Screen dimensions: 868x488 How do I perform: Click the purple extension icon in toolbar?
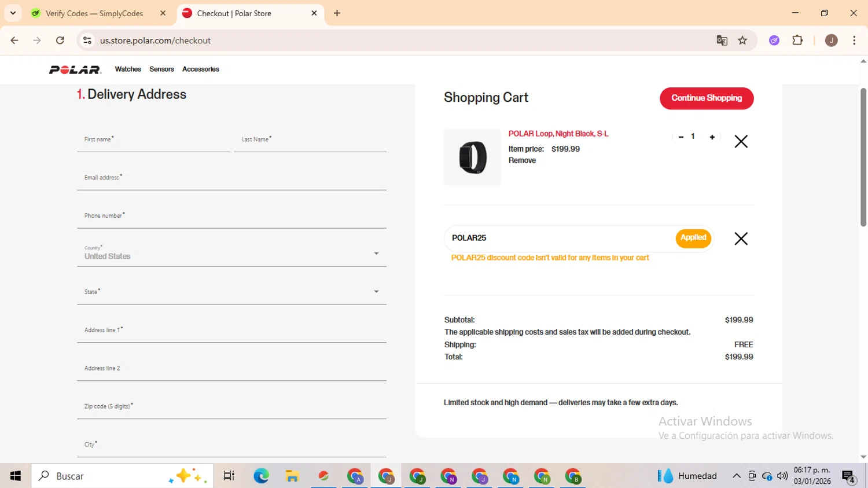[774, 41]
